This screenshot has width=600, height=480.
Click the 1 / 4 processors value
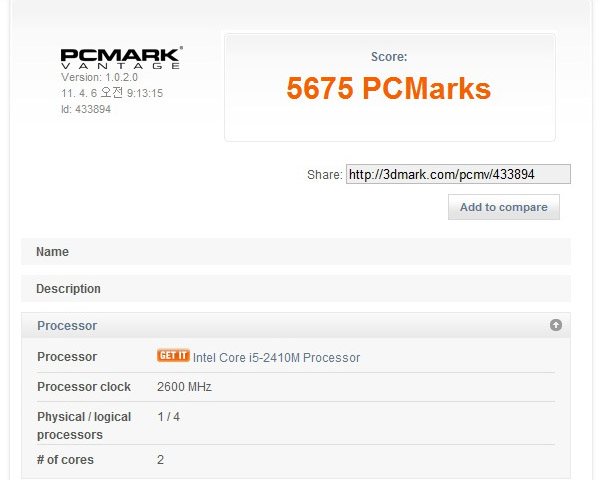[168, 416]
